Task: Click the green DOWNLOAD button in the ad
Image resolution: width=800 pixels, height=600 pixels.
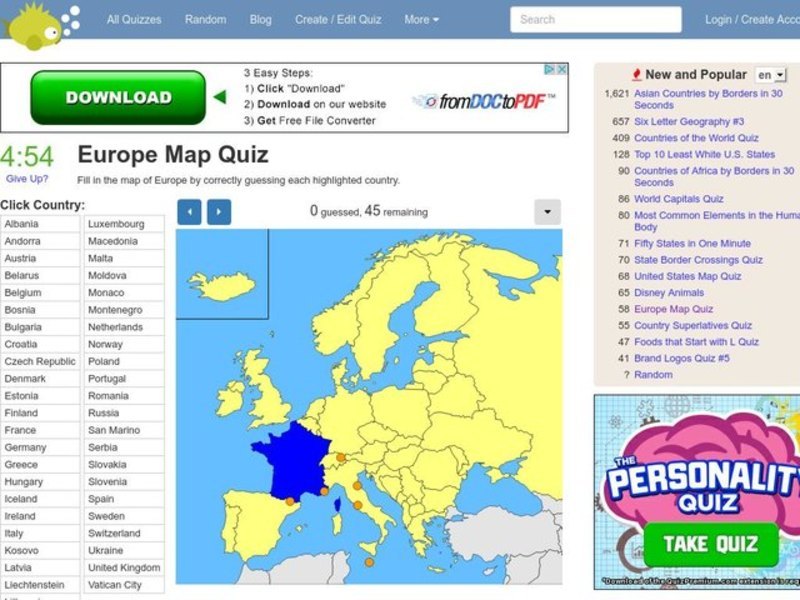Action: 117,97
